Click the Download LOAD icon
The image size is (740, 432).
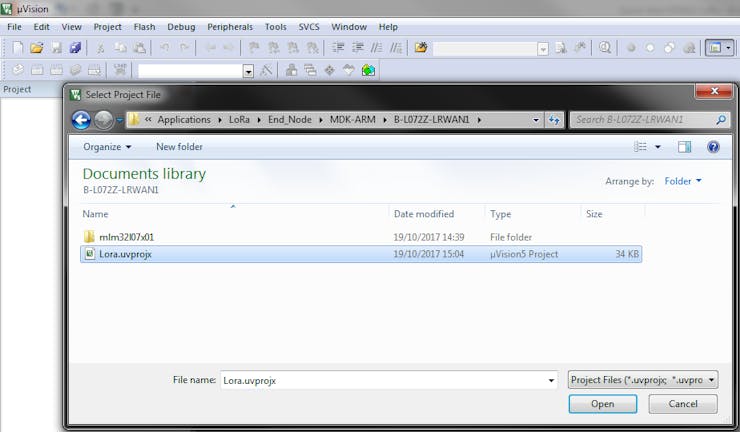point(120,70)
